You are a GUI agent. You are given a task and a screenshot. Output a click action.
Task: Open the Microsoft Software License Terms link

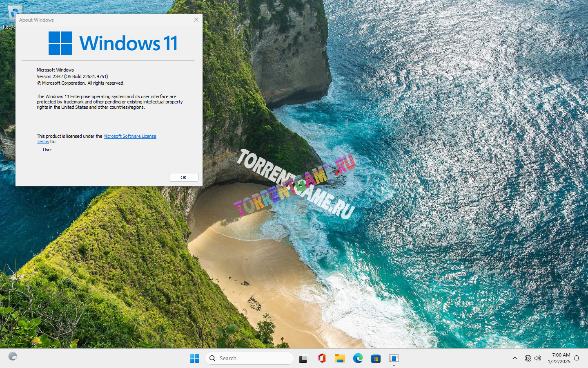129,136
